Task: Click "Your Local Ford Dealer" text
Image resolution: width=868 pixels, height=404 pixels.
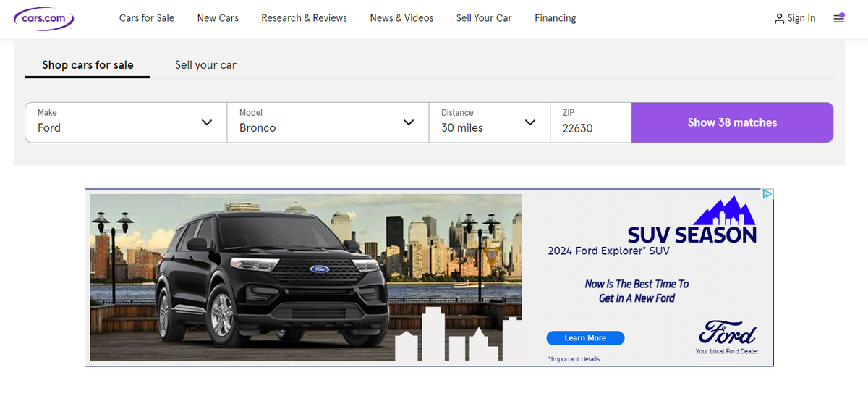Action: 727,352
